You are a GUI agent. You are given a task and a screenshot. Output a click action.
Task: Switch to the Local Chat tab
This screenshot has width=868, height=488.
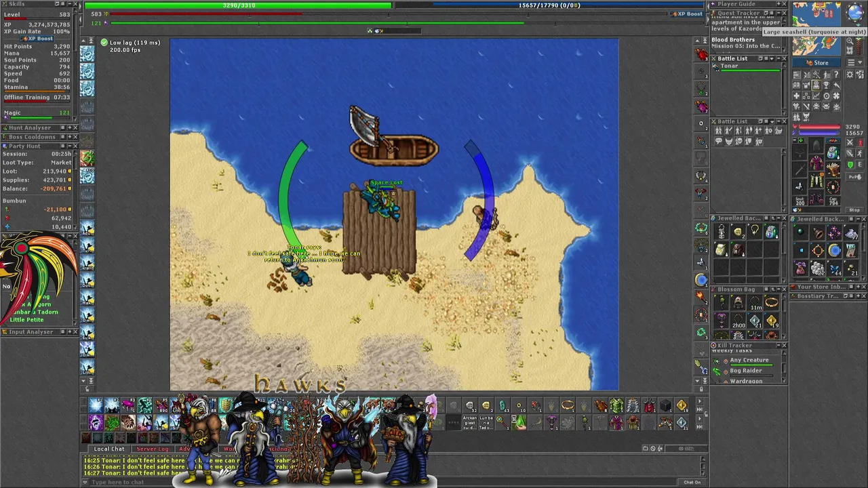(108, 449)
